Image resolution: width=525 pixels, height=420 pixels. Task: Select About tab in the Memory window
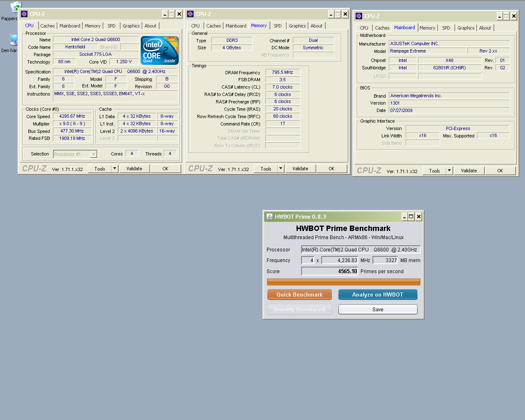coord(317,26)
